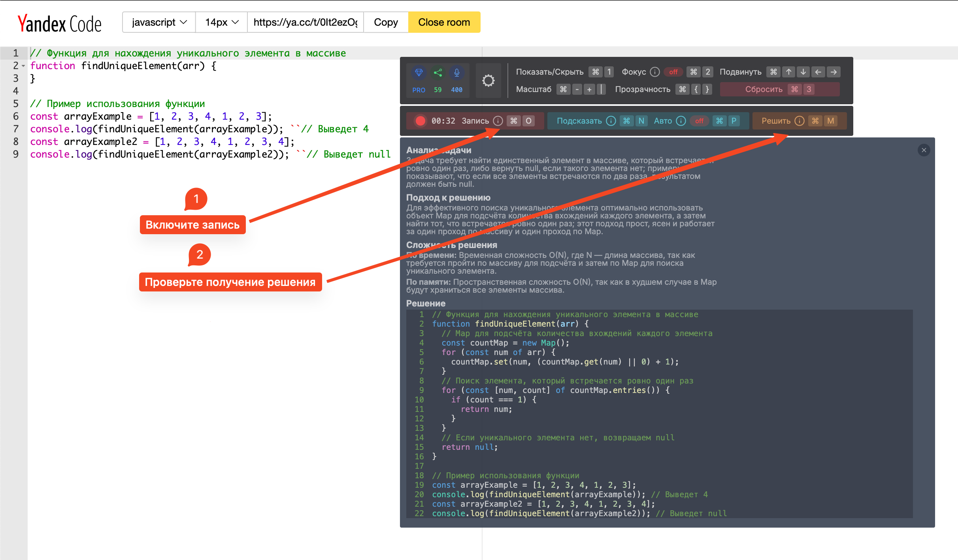Screen dimensions: 958x560
Task: Click the 3 key in Сбросить button
Action: pyautogui.click(x=809, y=89)
